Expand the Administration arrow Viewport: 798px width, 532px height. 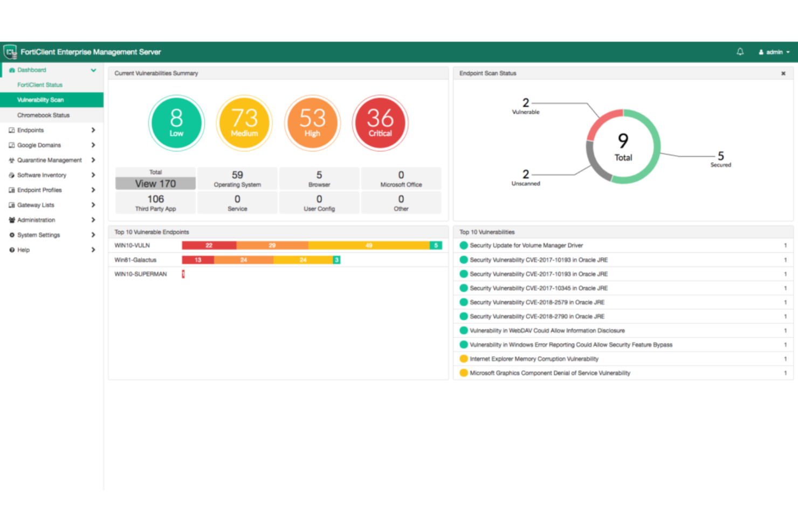pyautogui.click(x=93, y=220)
